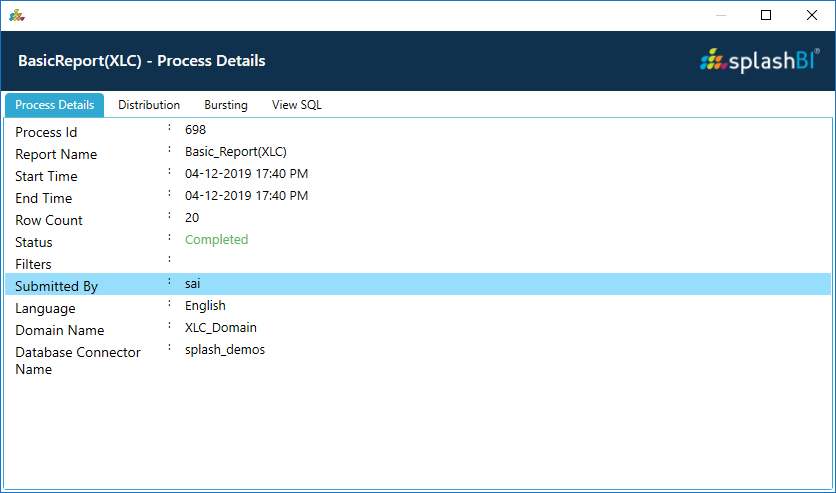
Task: Click the green Completed status text
Action: click(x=216, y=240)
